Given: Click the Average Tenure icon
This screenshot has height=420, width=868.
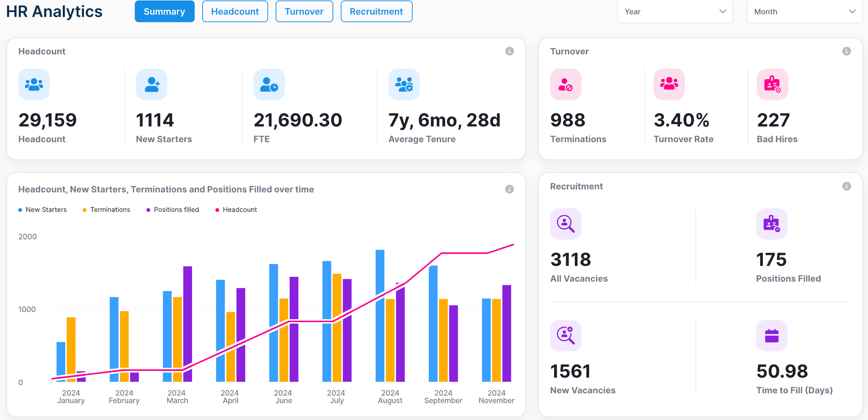Looking at the screenshot, I should [x=404, y=84].
